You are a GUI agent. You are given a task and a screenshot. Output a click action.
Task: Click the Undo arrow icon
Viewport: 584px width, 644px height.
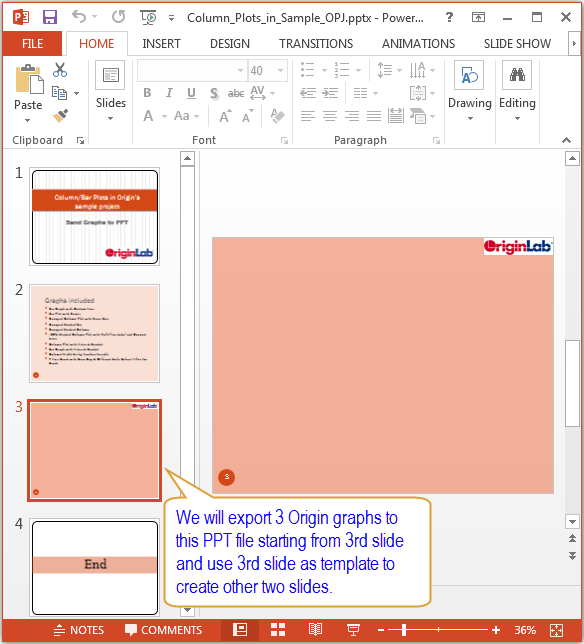click(x=79, y=17)
